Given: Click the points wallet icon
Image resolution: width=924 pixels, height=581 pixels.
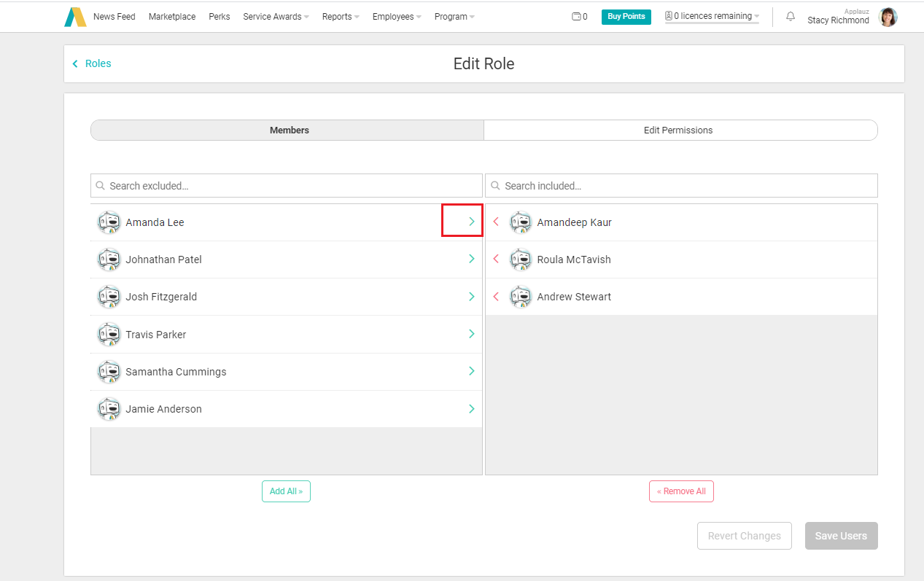Looking at the screenshot, I should [x=576, y=17].
